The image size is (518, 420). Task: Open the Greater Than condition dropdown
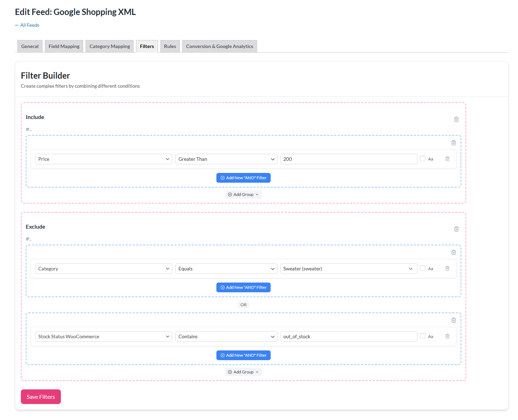coord(226,159)
